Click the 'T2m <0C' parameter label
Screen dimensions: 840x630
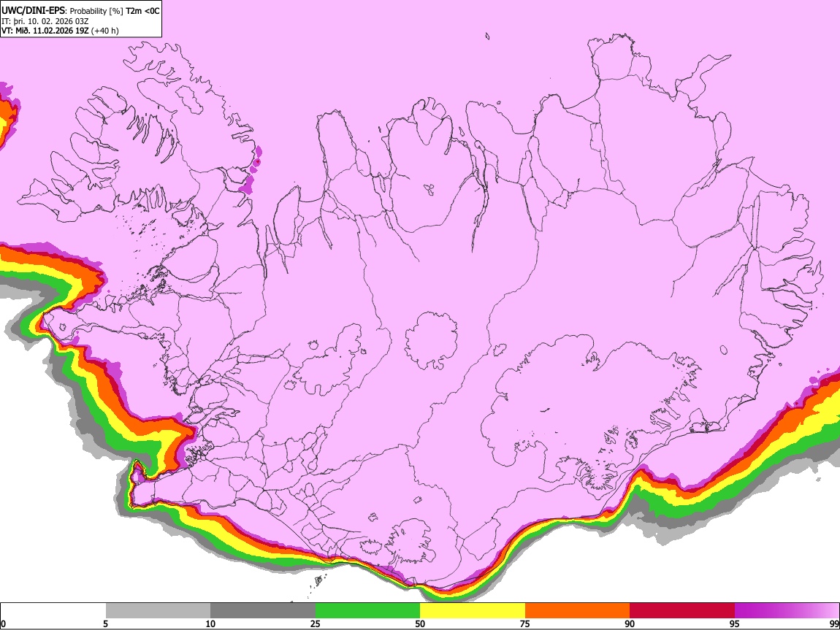(x=142, y=11)
